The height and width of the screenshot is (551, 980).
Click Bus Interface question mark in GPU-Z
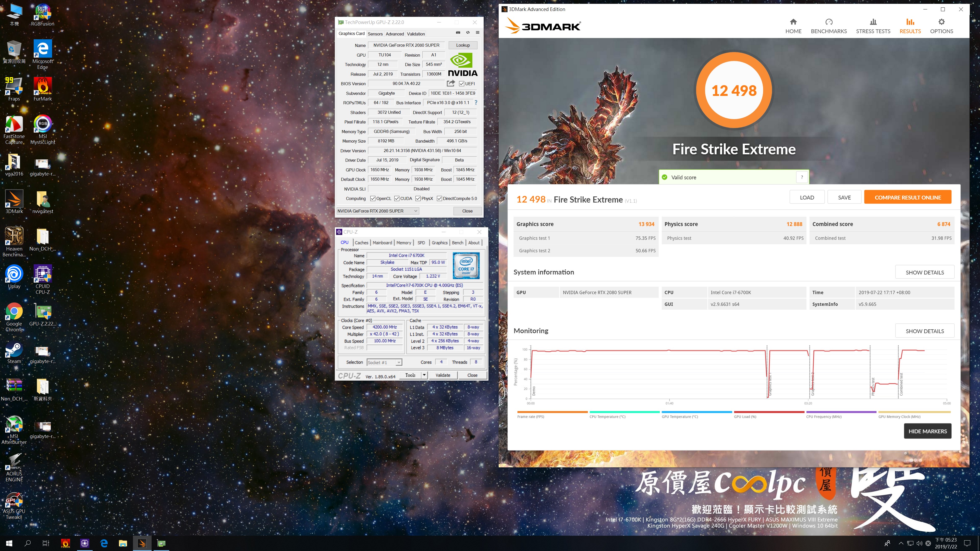[x=475, y=103]
